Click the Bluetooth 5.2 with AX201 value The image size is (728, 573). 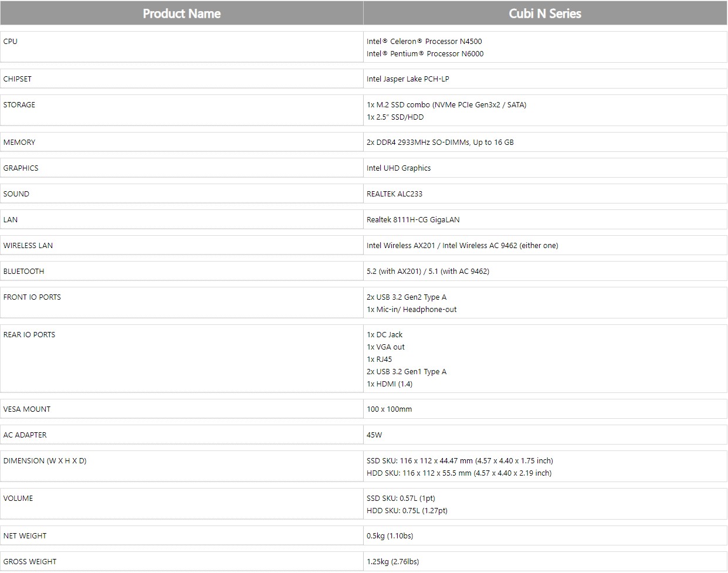[428, 272]
